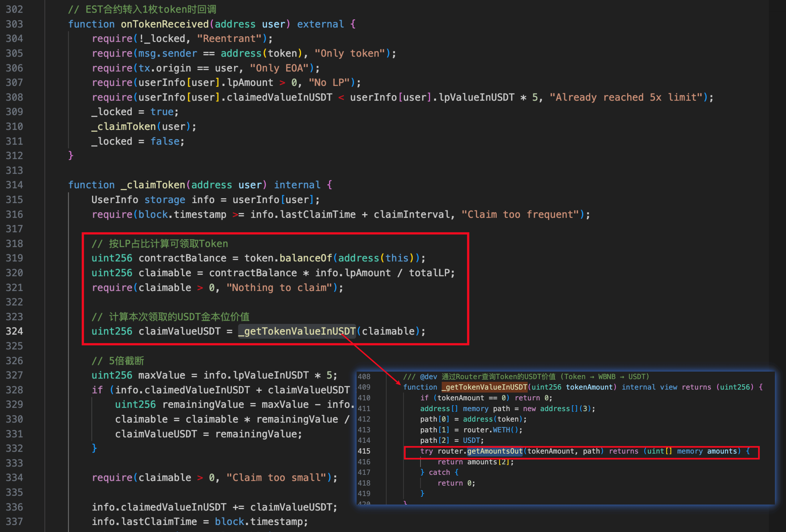The width and height of the screenshot is (786, 532).
Task: Click the "Reentrant" string literal
Action: pyautogui.click(x=229, y=39)
